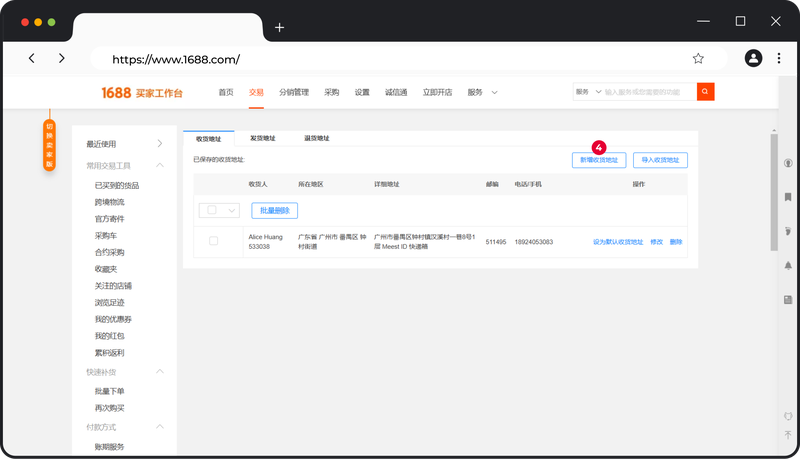The image size is (800, 459).
Task: Click the back-to-top arrow icon
Action: [x=788, y=435]
